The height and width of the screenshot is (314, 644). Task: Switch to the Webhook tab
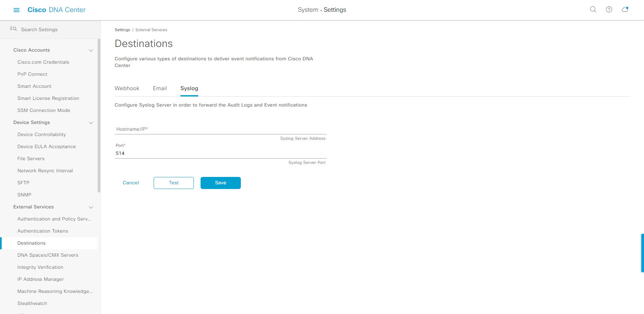coord(127,88)
